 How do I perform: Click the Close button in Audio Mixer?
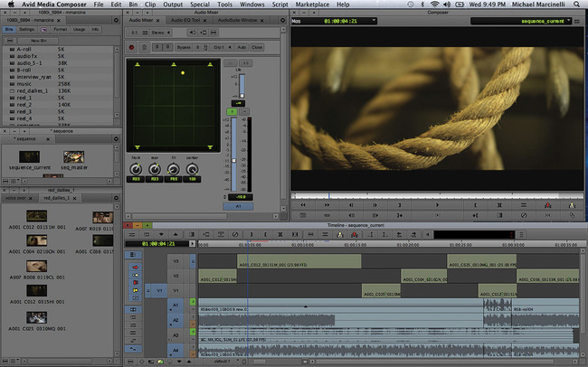coord(256,45)
